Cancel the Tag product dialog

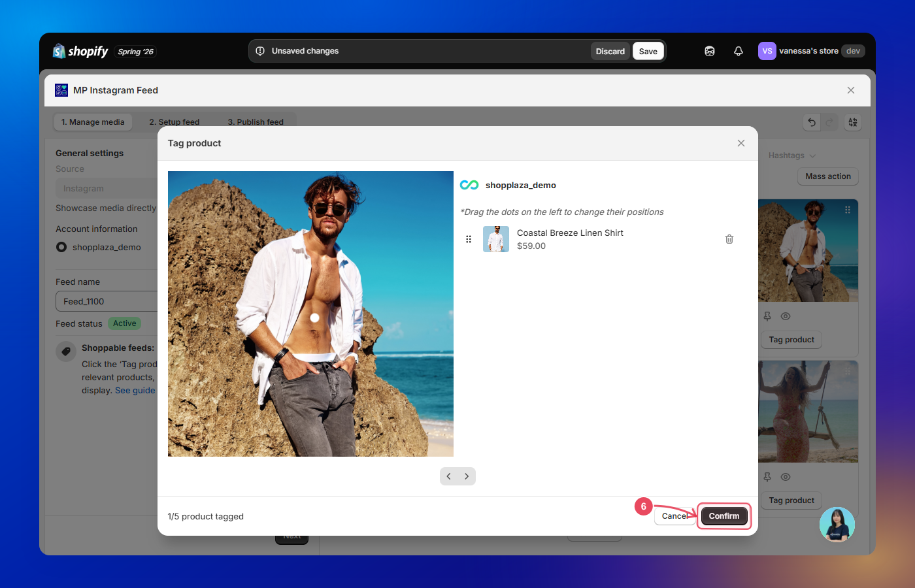[x=674, y=516]
